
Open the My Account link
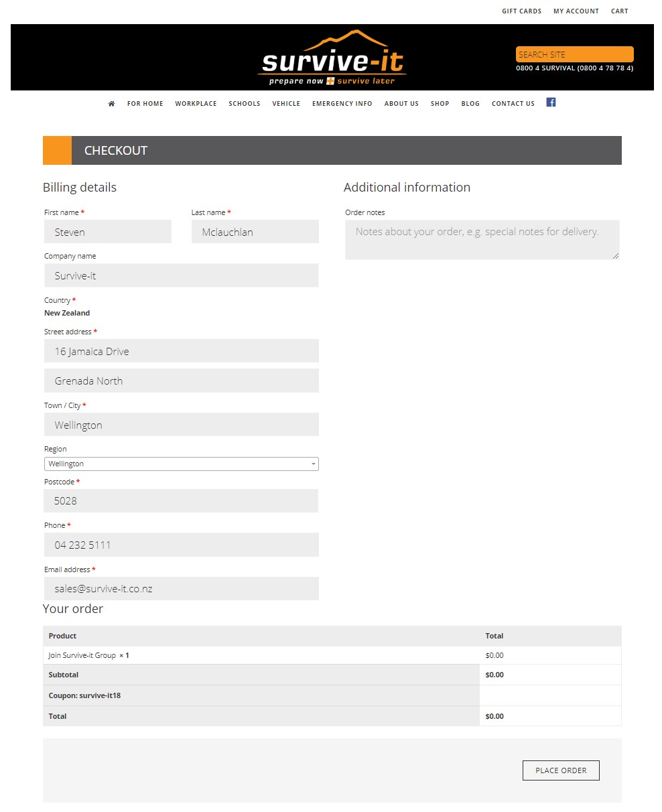576,11
